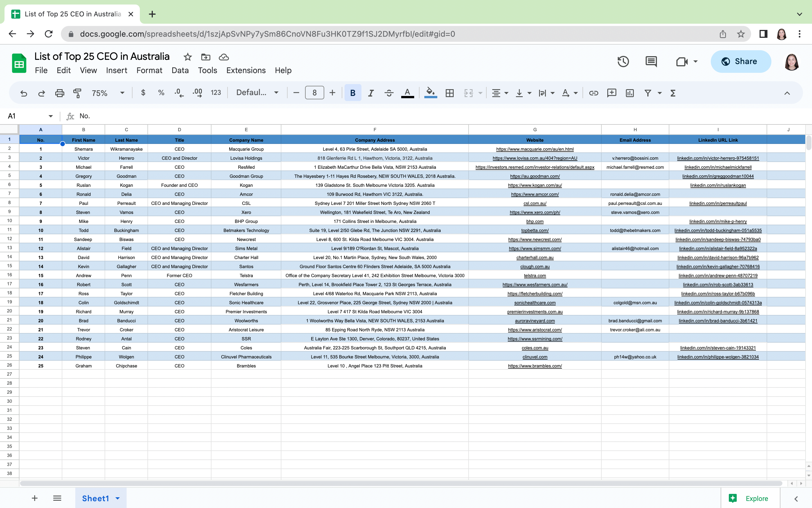Click Move to folder icon
This screenshot has height=508, width=812.
coord(206,57)
